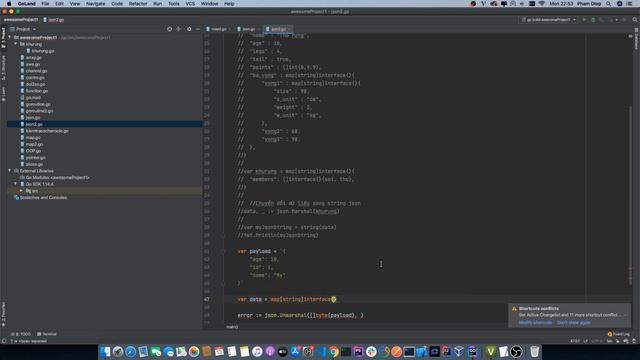
Task: Open the run configuration dropdown
Action: (548, 20)
